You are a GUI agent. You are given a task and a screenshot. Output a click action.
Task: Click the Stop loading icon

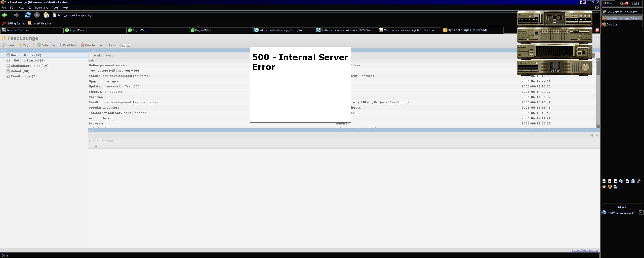pos(37,15)
